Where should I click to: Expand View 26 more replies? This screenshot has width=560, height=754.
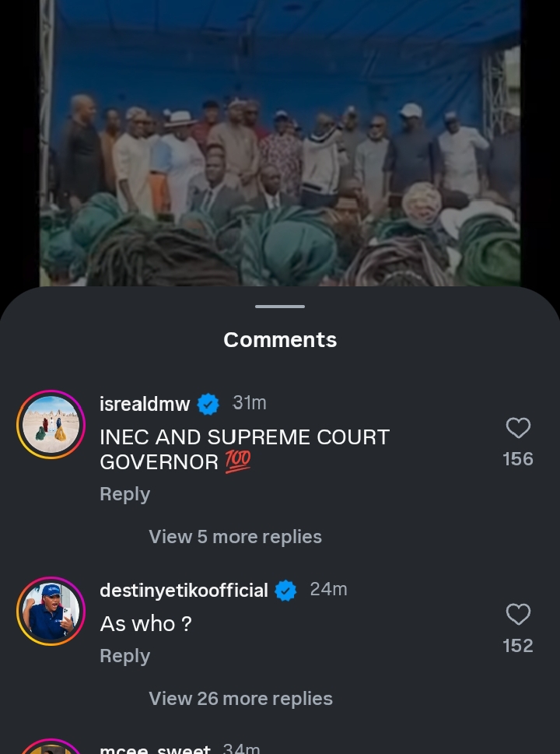240,699
